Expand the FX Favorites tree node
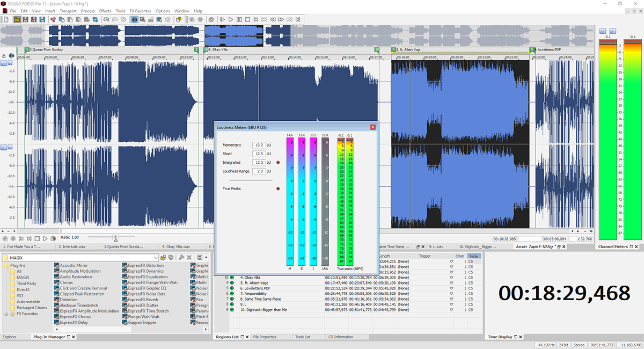The height and width of the screenshot is (349, 644). (x=6, y=314)
